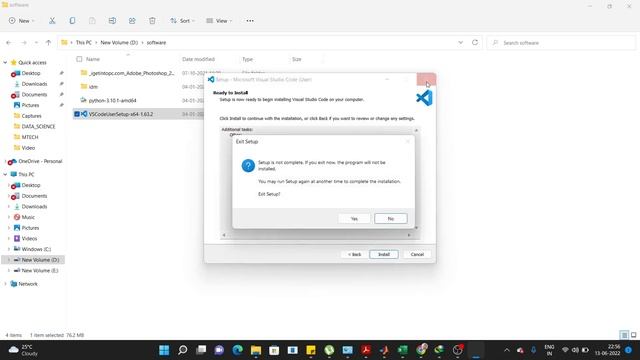Click Yes in Exit Setup dialog
The width and height of the screenshot is (640, 360).
click(354, 218)
